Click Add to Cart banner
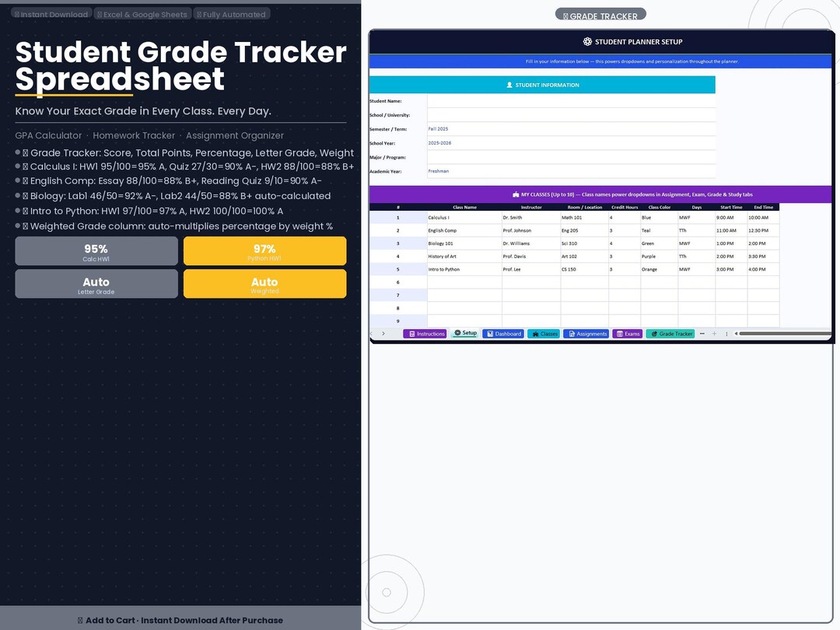Image resolution: width=840 pixels, height=630 pixels. (x=180, y=620)
